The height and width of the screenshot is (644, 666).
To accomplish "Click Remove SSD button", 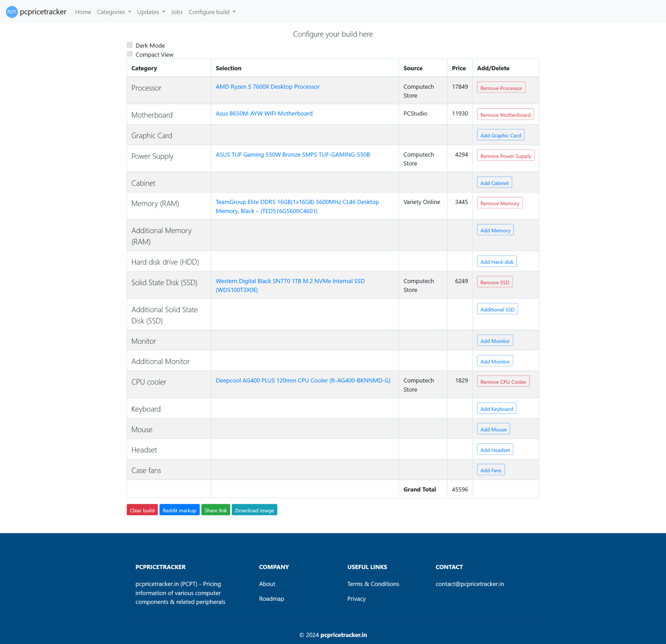I will click(x=495, y=282).
